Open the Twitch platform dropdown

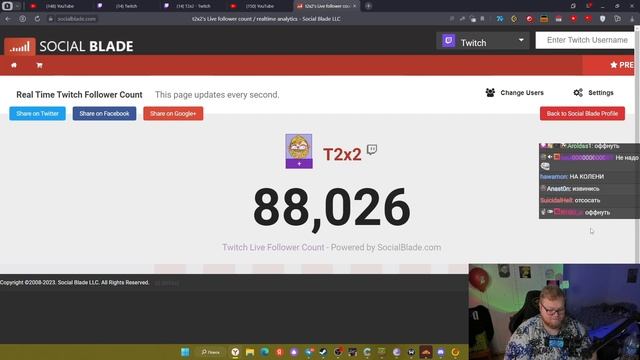pyautogui.click(x=483, y=41)
